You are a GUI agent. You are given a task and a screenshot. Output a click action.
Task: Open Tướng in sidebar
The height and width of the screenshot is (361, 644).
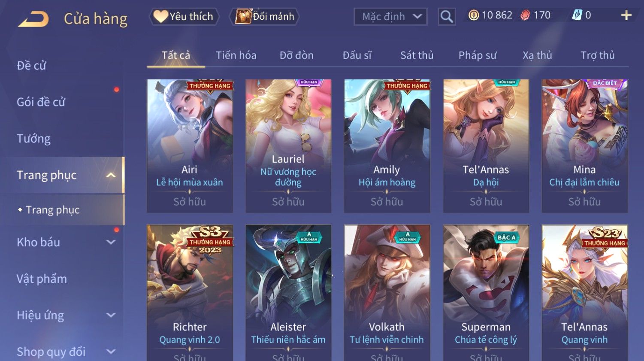pyautogui.click(x=33, y=139)
